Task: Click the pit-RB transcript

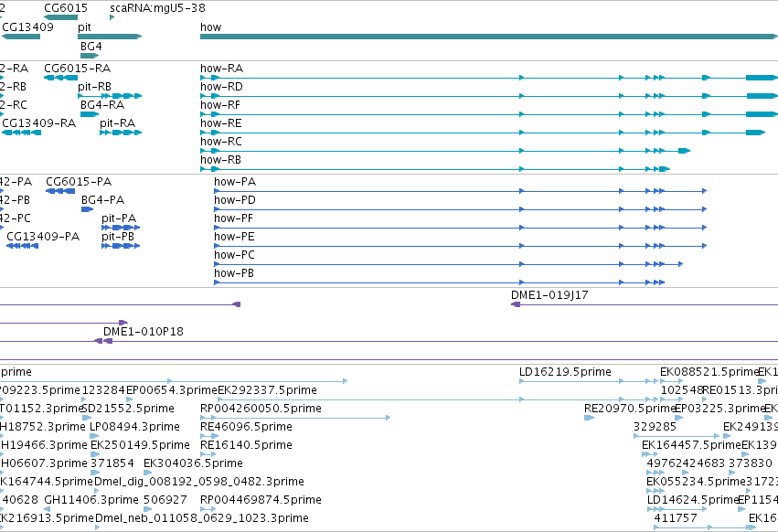Action: [x=110, y=96]
